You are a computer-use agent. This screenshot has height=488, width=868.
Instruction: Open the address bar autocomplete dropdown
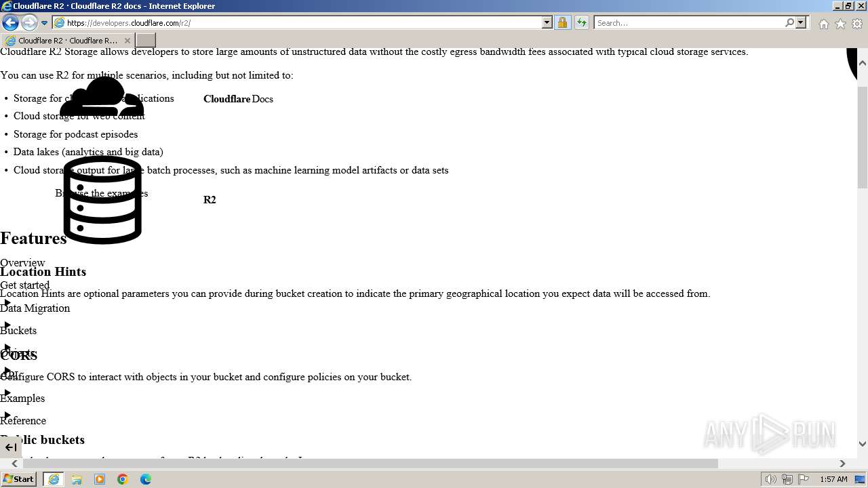click(x=547, y=22)
